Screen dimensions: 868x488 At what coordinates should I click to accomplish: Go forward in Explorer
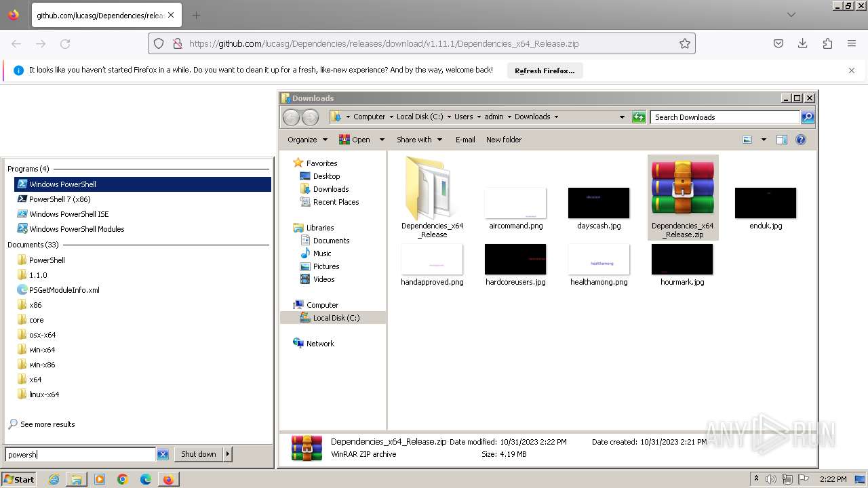310,117
